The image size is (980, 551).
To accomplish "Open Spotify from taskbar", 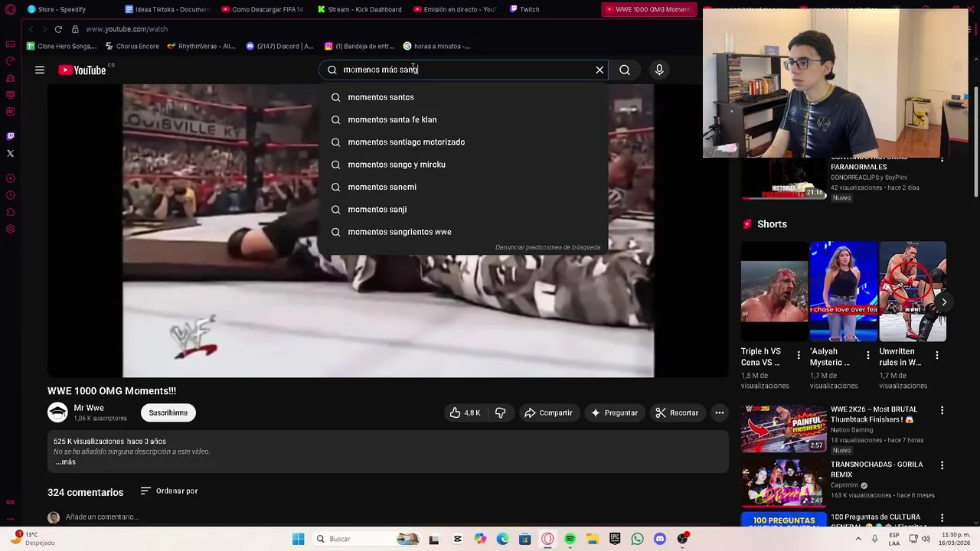I will tap(570, 539).
